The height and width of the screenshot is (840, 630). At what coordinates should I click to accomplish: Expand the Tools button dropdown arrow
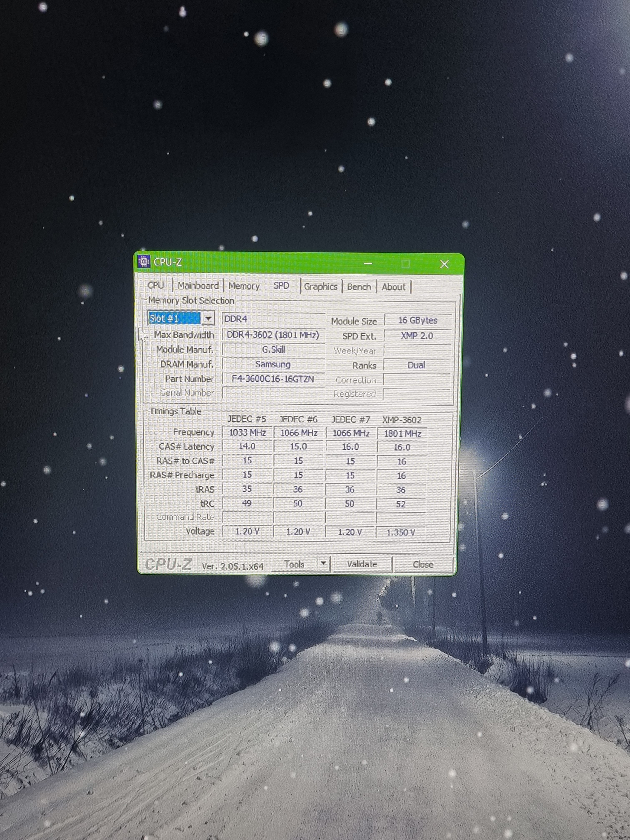coord(323,564)
